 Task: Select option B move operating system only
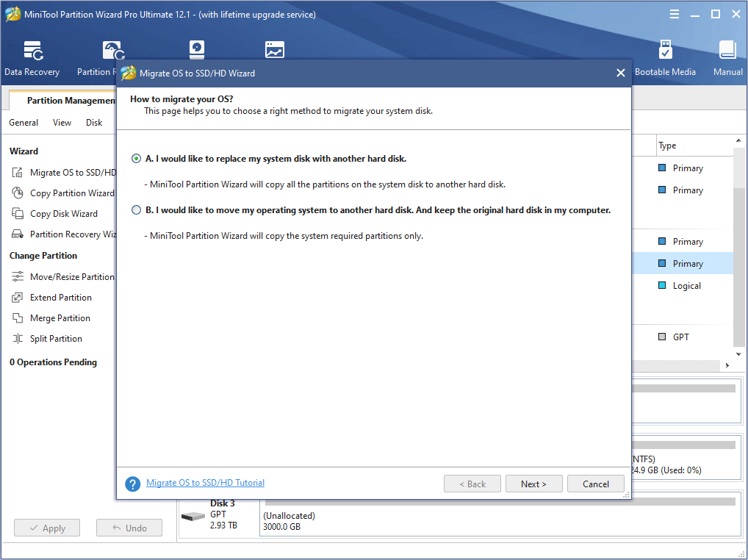click(x=137, y=210)
